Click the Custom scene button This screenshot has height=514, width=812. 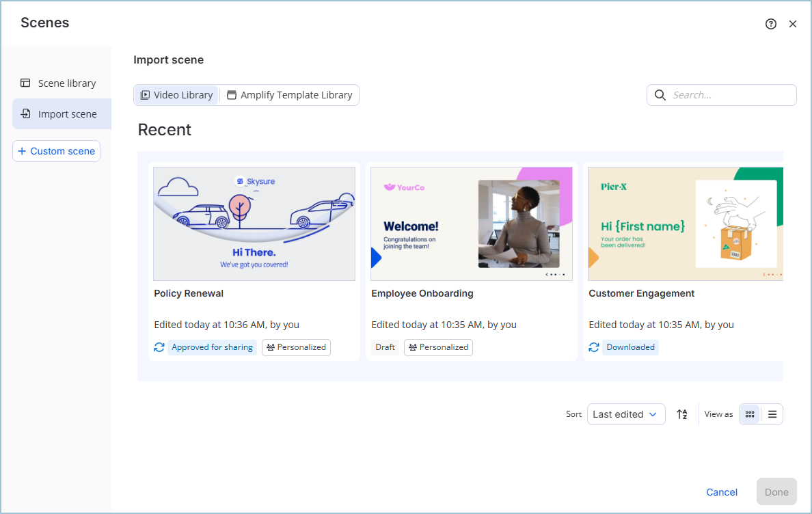[56, 151]
